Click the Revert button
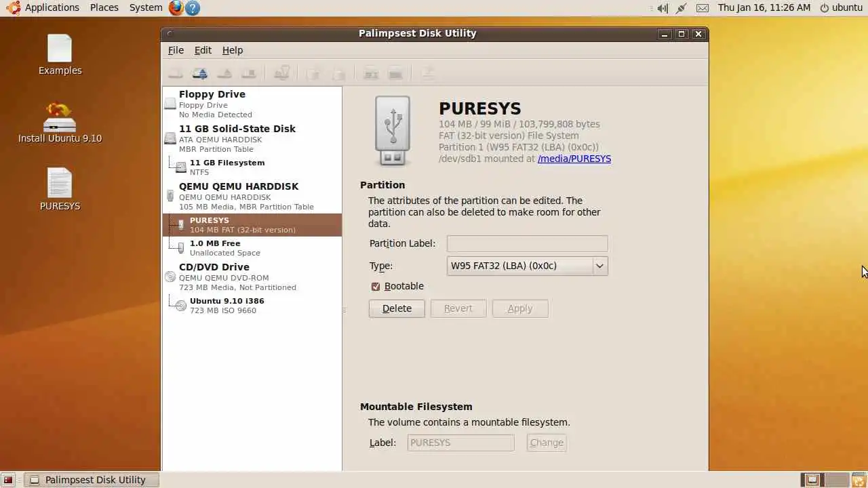868x488 pixels. coord(458,308)
